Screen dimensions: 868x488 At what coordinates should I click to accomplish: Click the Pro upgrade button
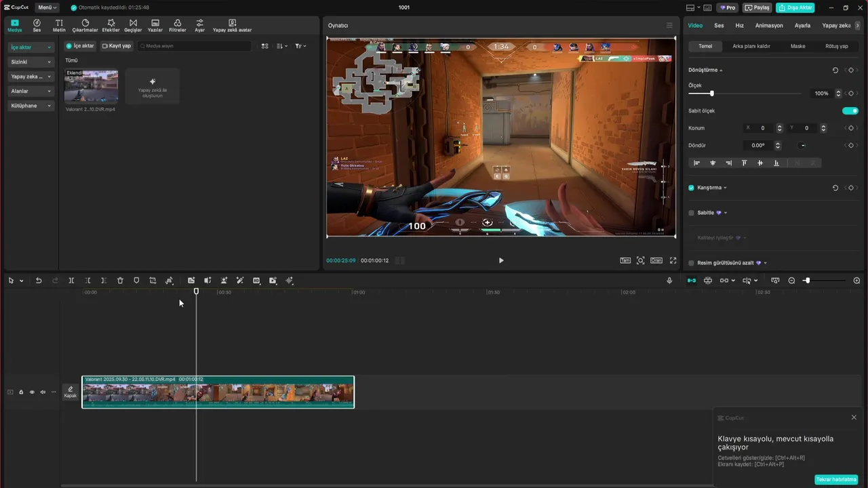pos(728,7)
